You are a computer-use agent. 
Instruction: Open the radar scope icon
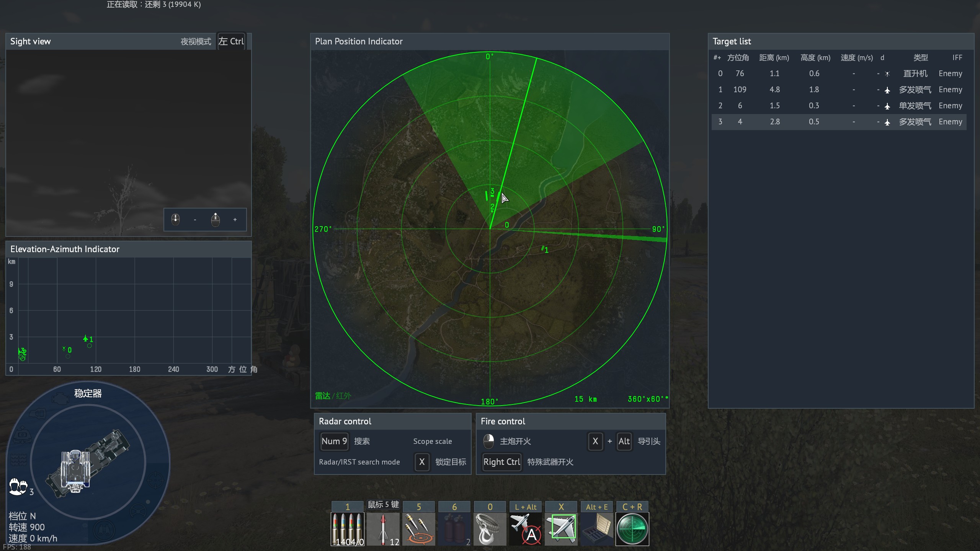pyautogui.click(x=632, y=529)
